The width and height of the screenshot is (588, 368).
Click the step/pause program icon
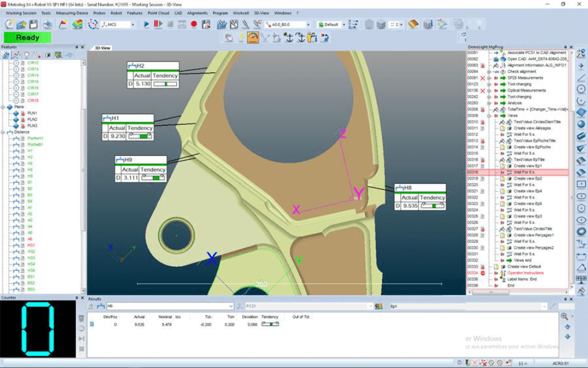(158, 24)
